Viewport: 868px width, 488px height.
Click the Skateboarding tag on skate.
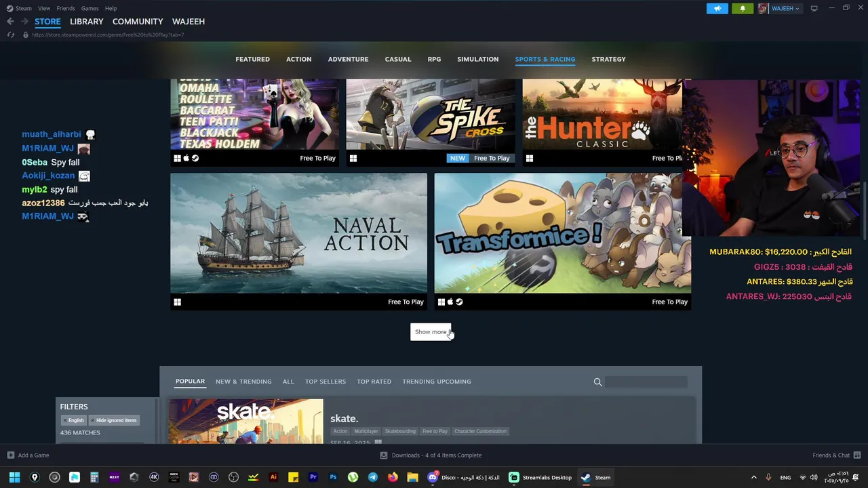(x=400, y=431)
